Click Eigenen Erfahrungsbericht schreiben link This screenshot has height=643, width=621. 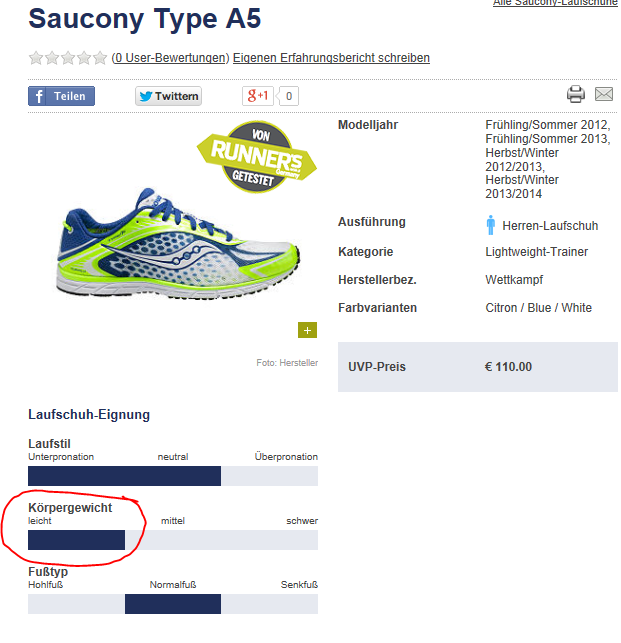click(x=331, y=58)
